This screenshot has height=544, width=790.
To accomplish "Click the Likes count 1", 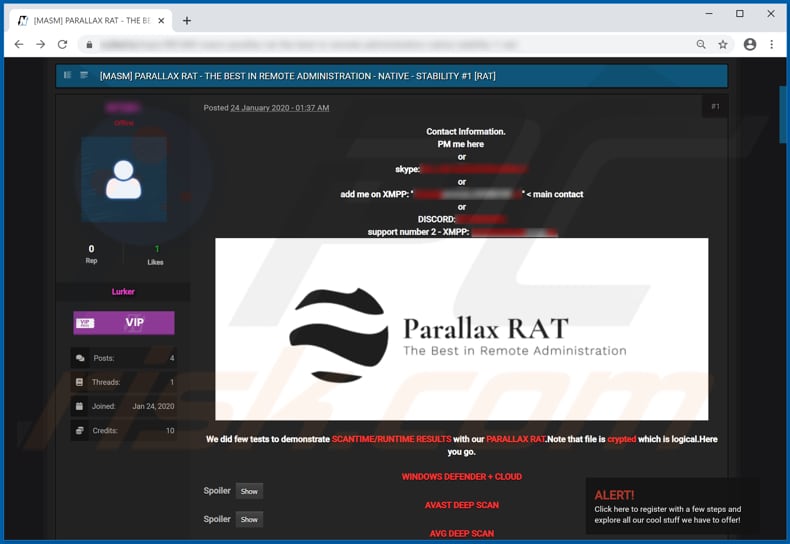I will pos(157,249).
